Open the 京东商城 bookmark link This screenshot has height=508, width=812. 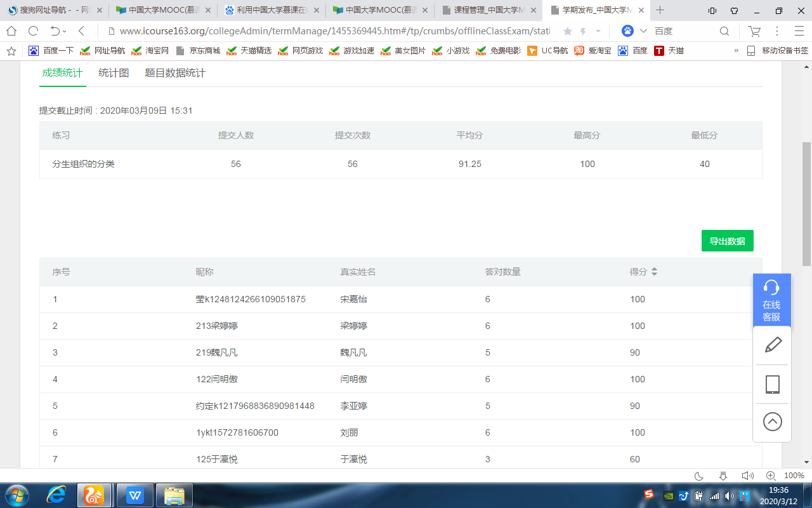coord(198,51)
